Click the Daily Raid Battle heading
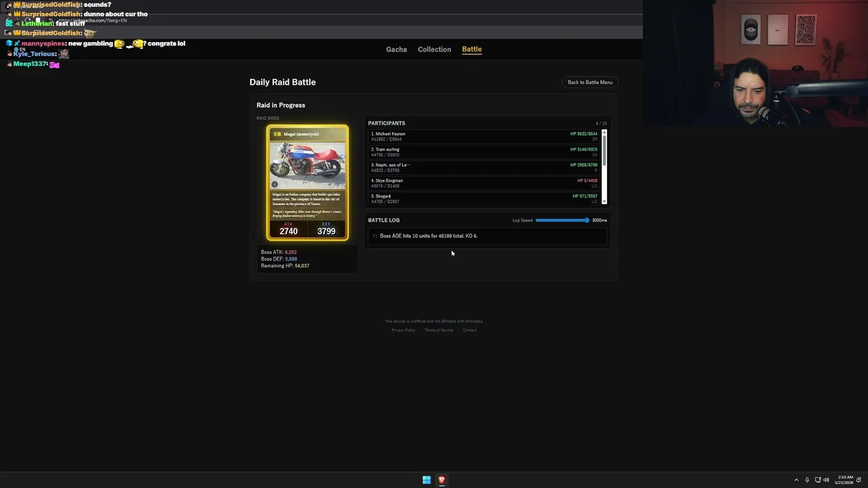Screen dimensions: 868x488 (x=283, y=82)
